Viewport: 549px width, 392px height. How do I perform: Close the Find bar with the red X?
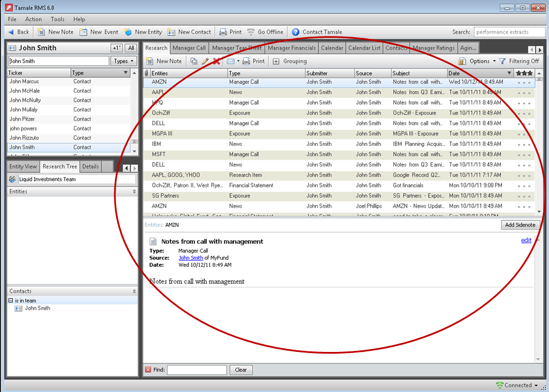coord(148,370)
